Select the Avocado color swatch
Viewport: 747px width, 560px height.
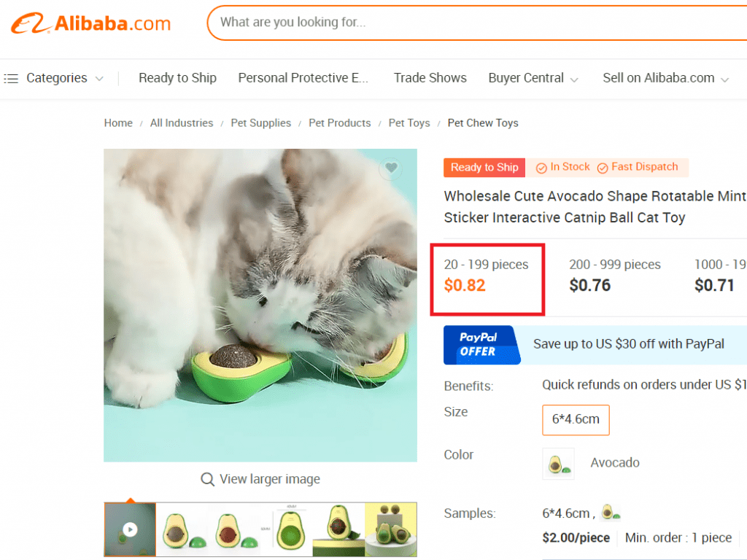click(x=558, y=464)
